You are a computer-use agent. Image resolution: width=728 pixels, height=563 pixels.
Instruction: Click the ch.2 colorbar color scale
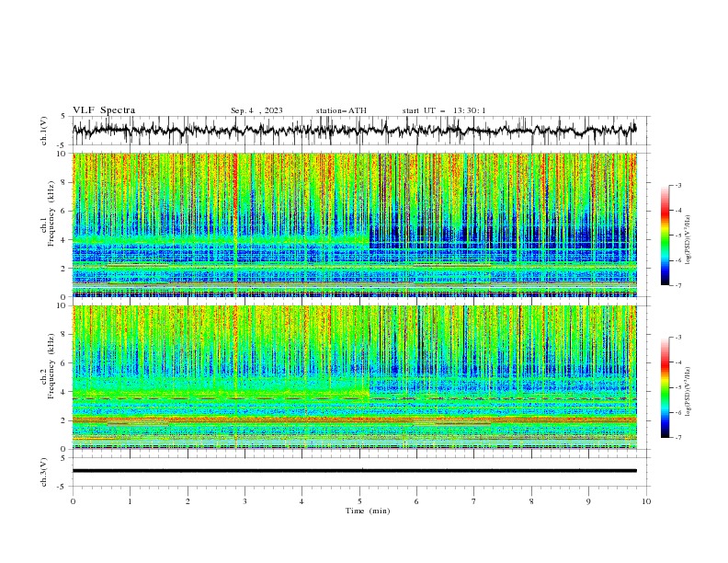pyautogui.click(x=665, y=387)
